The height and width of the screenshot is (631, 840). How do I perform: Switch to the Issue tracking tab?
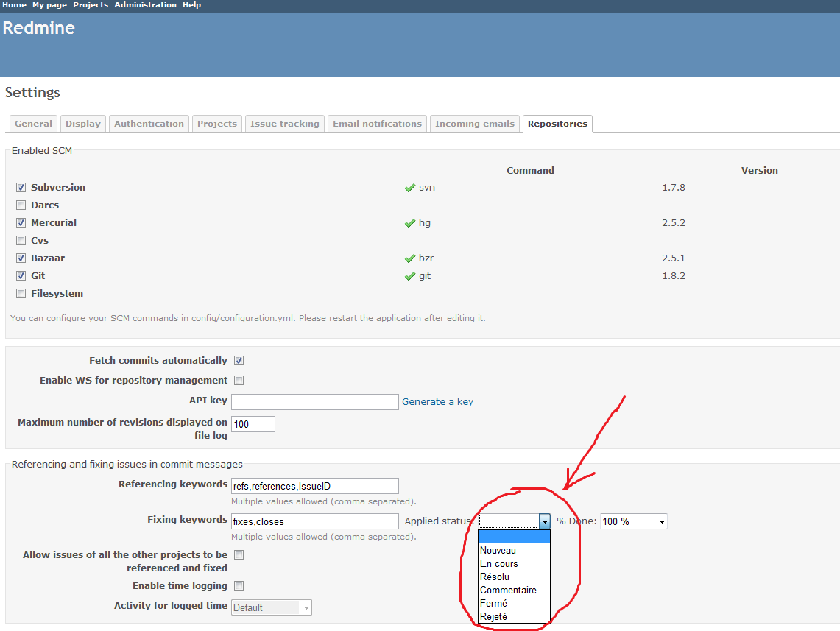click(284, 124)
